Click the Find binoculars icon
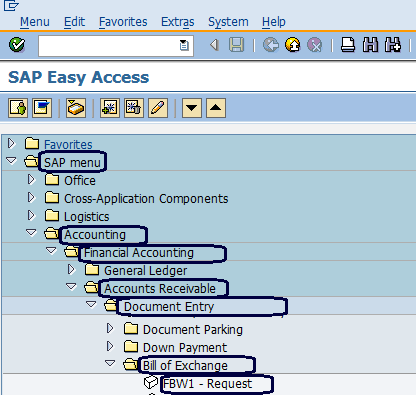The image size is (416, 395). pyautogui.click(x=370, y=45)
